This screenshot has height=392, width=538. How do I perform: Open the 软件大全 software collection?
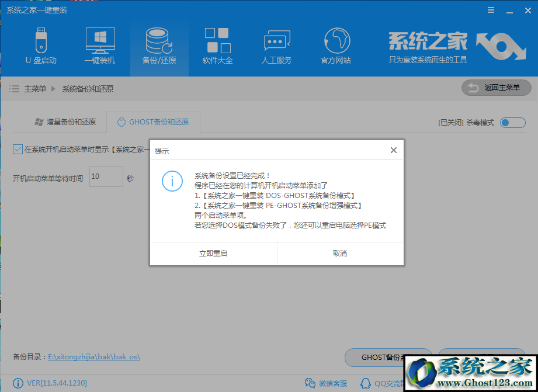pyautogui.click(x=217, y=46)
